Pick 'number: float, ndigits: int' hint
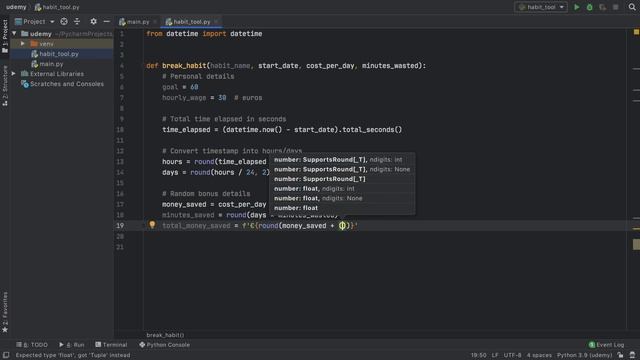640x360 pixels. (314, 189)
